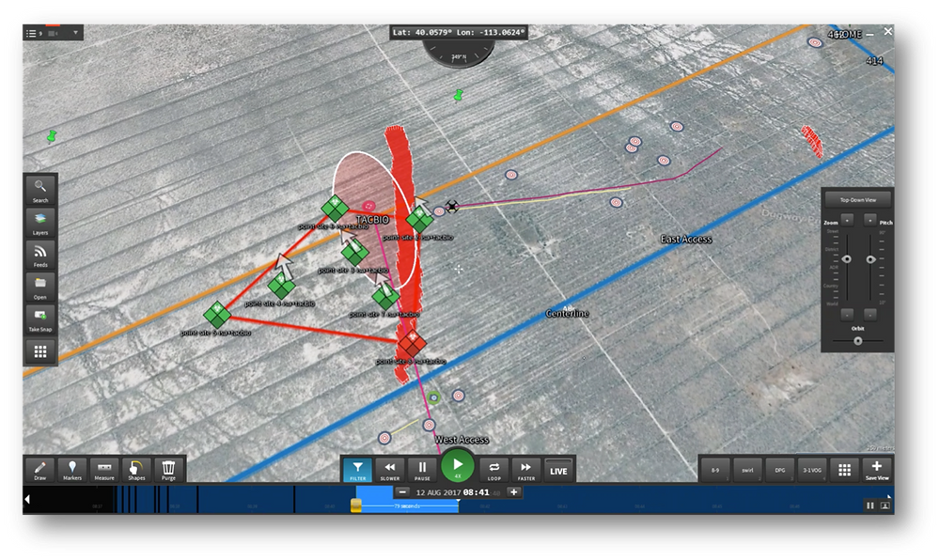Select the Markers tool
940x560 pixels.
(x=72, y=470)
